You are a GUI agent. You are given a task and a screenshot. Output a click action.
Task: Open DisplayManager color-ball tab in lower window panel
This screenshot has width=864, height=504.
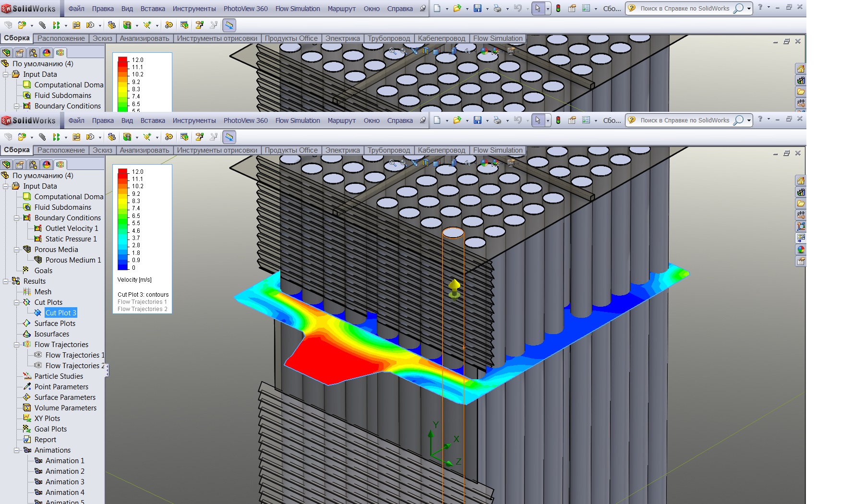47,165
